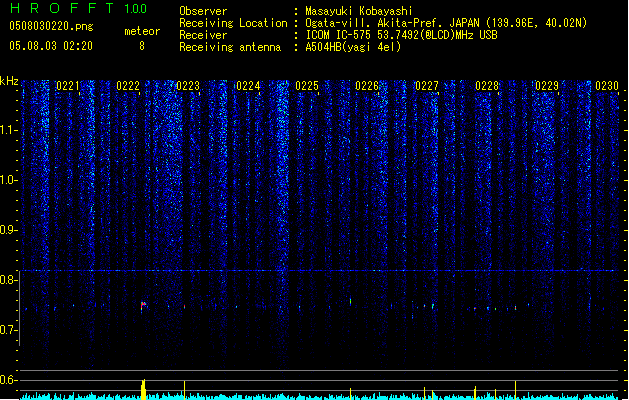Click time marker 0224
The width and height of the screenshot is (629, 400).
click(x=248, y=86)
